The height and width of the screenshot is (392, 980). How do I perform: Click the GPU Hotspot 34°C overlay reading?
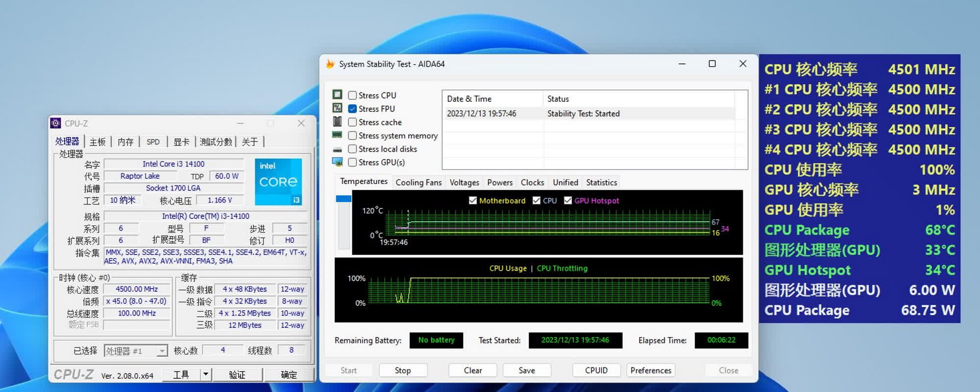859,270
